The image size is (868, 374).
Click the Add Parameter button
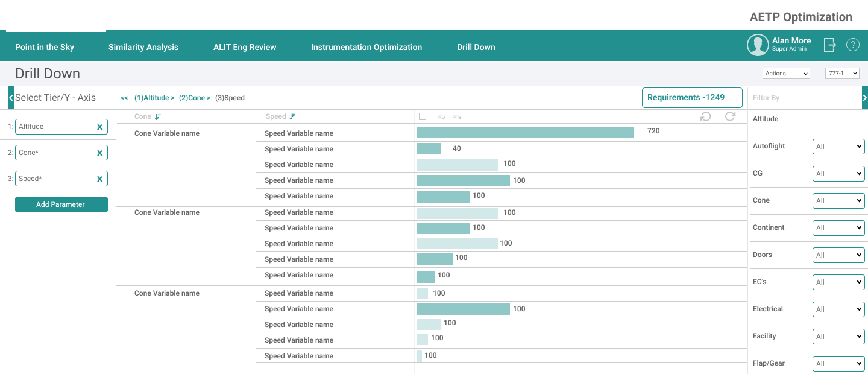coord(61,204)
